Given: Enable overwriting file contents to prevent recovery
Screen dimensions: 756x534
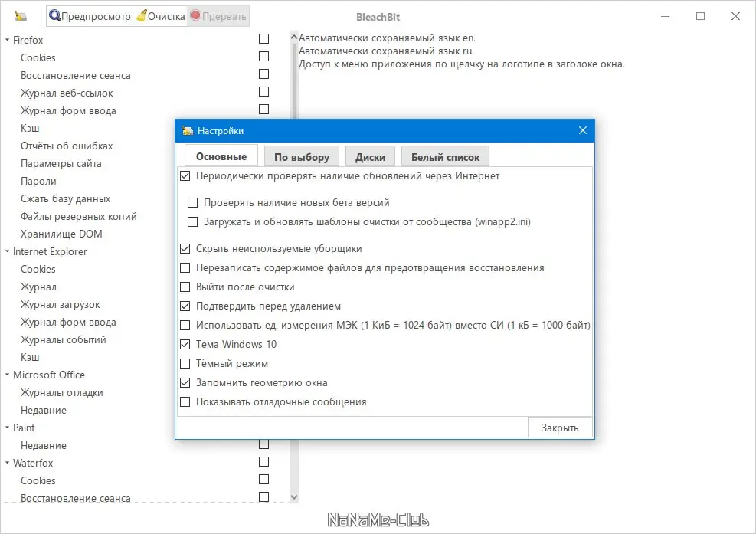Looking at the screenshot, I should [185, 267].
